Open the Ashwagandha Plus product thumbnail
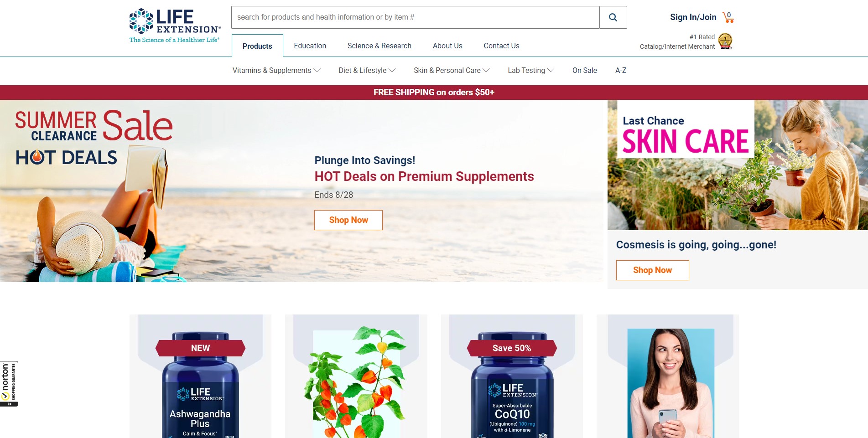Viewport: 868px width, 438px height. pos(200,376)
